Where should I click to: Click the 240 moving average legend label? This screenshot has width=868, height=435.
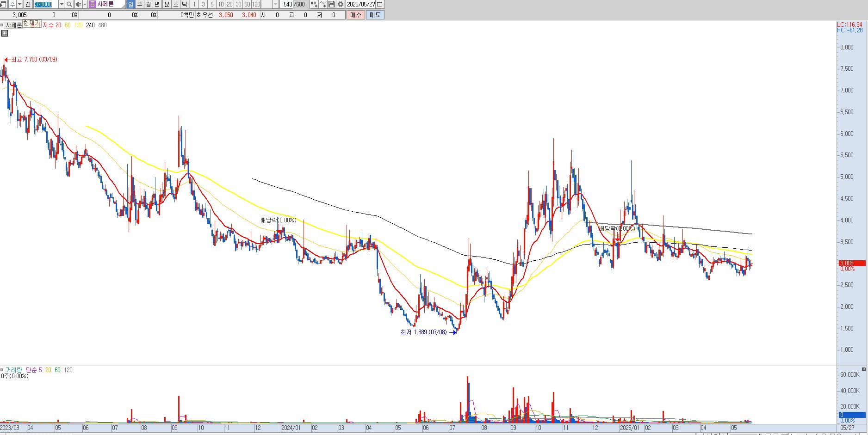coord(90,25)
